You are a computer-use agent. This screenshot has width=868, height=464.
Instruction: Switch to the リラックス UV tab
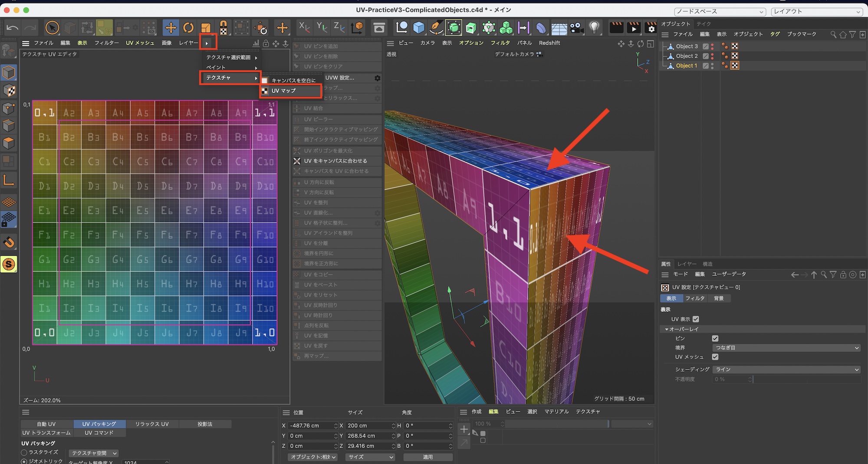152,424
